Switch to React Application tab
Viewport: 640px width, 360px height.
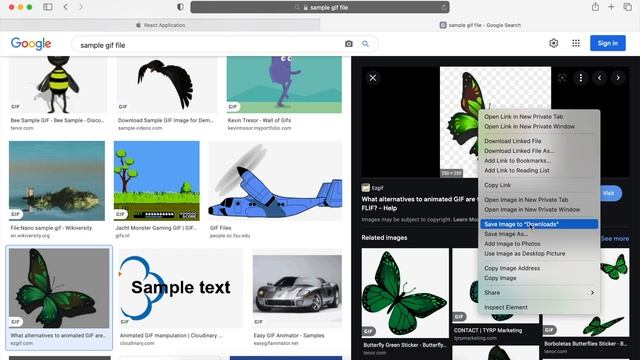click(x=160, y=25)
